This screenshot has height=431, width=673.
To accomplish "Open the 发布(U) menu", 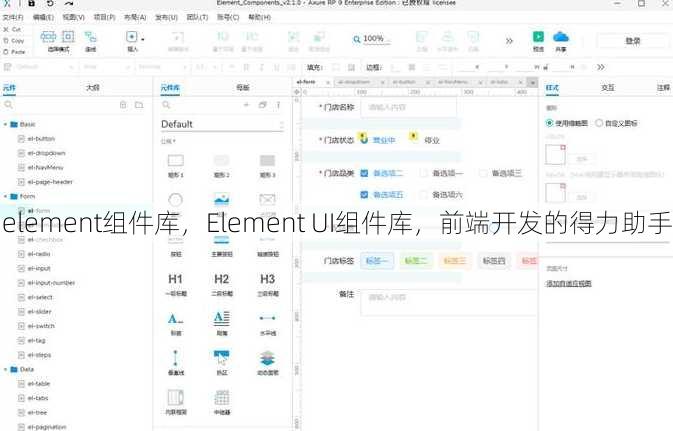I will (166, 17).
